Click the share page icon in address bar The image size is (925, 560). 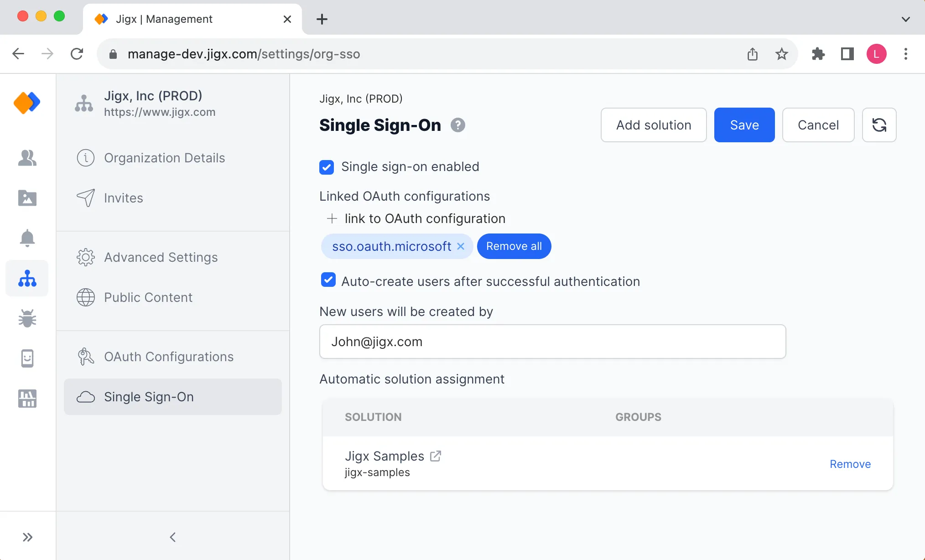tap(753, 54)
